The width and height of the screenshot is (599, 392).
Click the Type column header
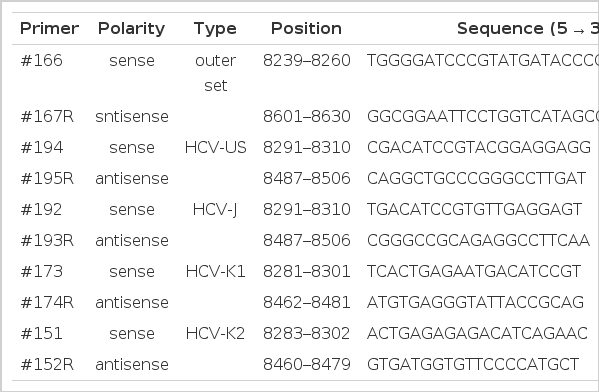215,29
